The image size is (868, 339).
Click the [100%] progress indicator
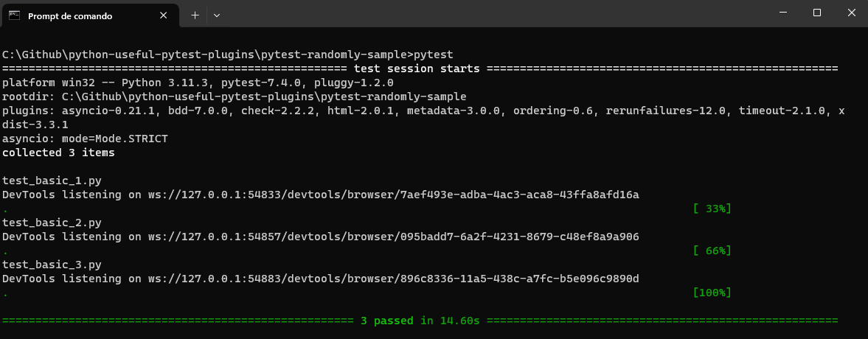point(712,293)
